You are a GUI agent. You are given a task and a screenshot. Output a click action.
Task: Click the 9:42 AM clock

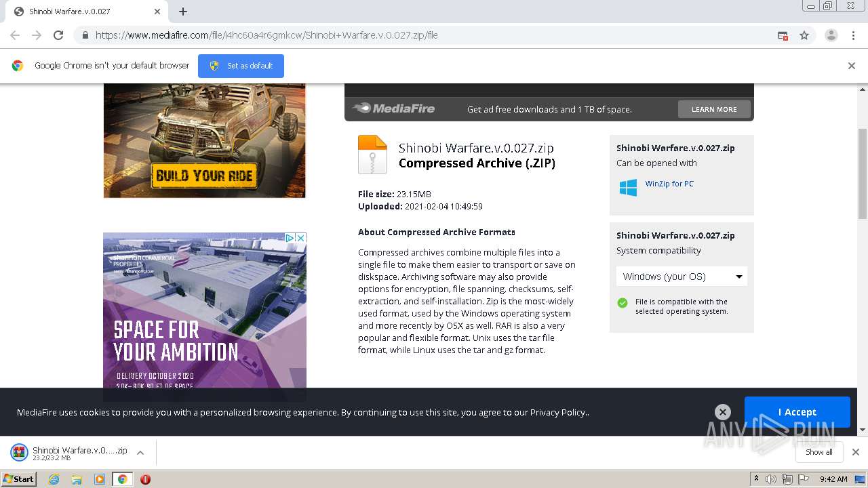(x=833, y=479)
